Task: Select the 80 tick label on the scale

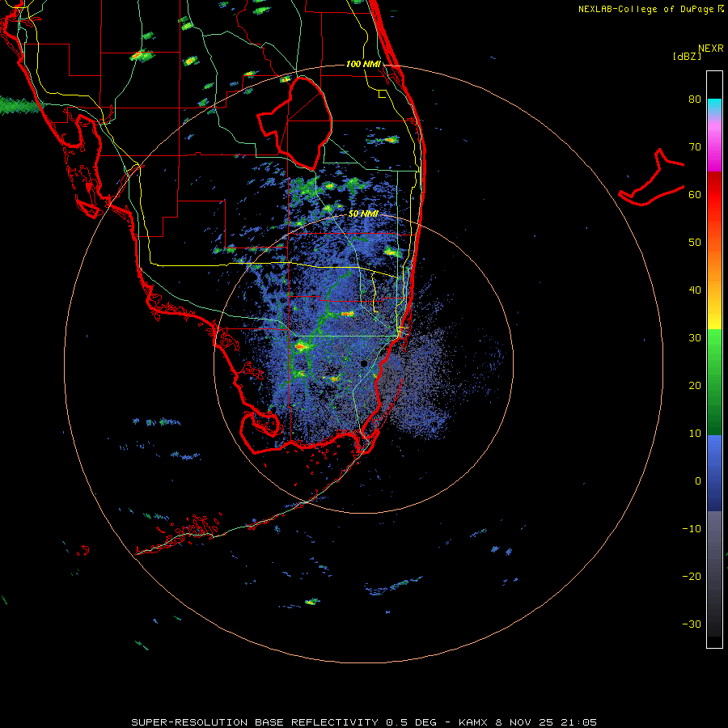Action: (695, 99)
